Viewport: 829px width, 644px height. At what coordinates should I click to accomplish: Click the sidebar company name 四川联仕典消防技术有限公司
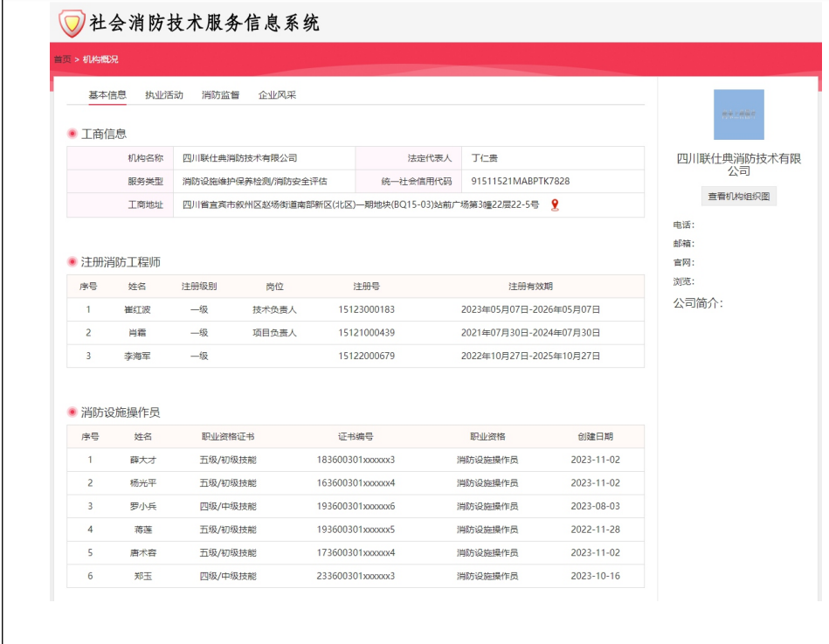(x=739, y=164)
